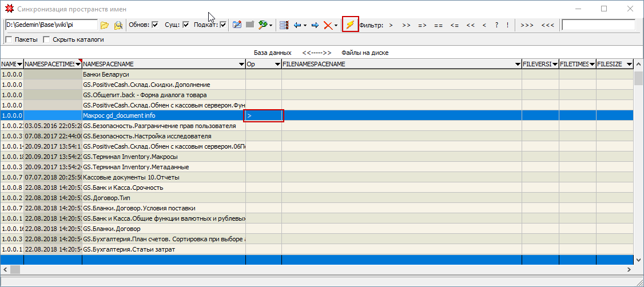Click the folder search icon beside path
644x287 pixels.
tap(118, 25)
